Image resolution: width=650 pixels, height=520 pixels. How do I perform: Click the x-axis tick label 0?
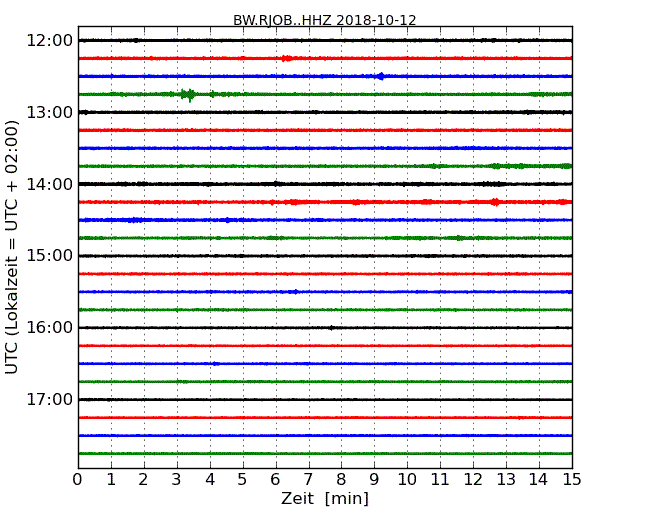[x=78, y=480]
